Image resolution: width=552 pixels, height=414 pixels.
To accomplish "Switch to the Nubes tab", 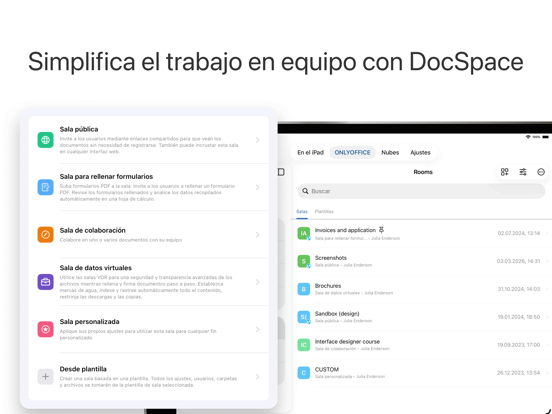I will pos(390,152).
